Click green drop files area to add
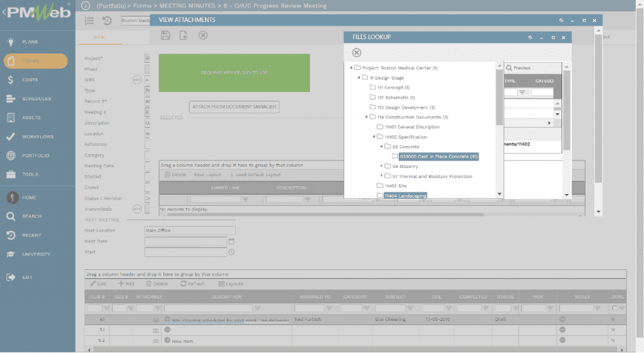The image size is (644, 353). (x=234, y=73)
